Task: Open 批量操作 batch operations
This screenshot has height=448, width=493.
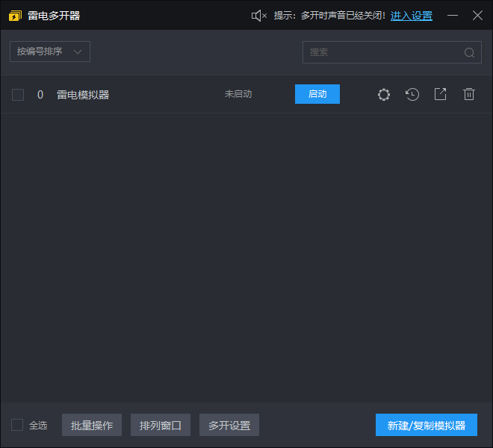Action: [x=92, y=425]
